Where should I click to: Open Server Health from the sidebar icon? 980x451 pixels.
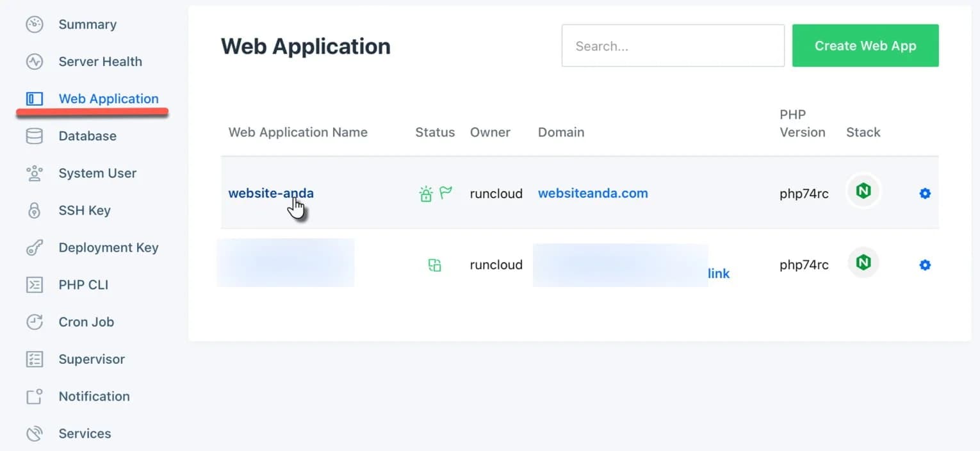point(33,61)
